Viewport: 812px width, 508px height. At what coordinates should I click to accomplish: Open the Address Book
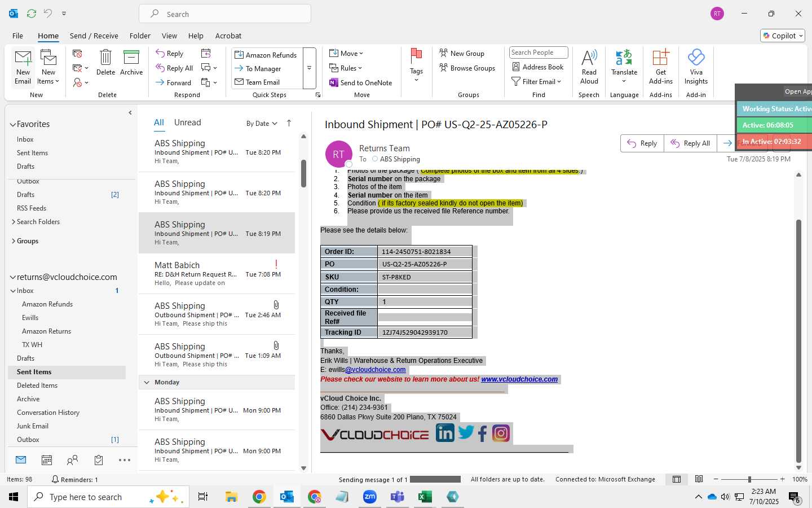point(537,67)
